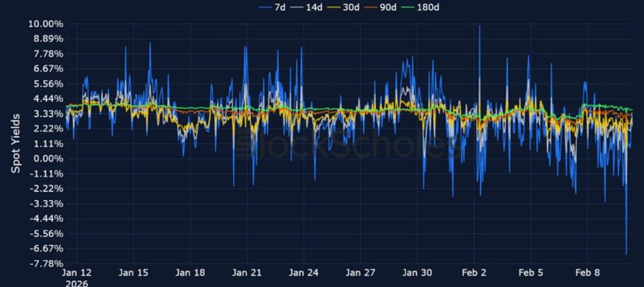Click the Feb 2 x-axis date
The image size is (644, 287).
pyautogui.click(x=473, y=273)
